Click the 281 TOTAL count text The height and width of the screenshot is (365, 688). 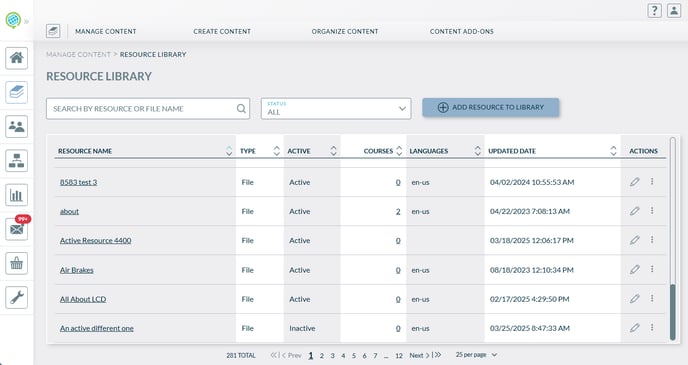(x=241, y=355)
